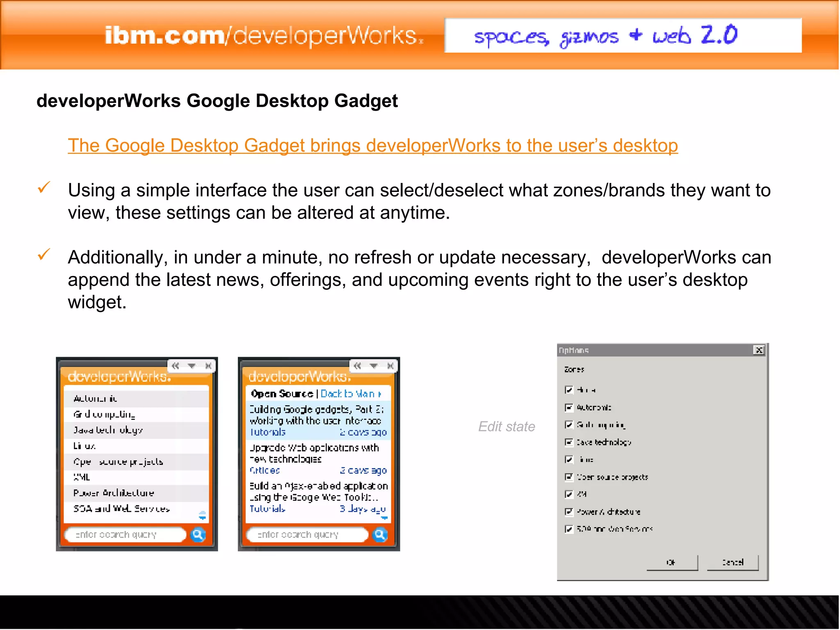Click scroll arrow beside SOA and Web Services

(202, 516)
